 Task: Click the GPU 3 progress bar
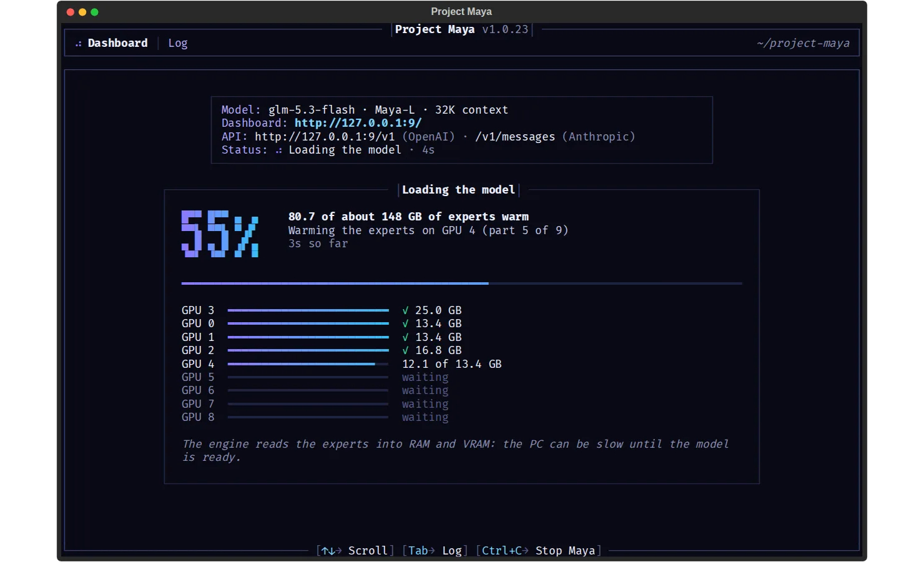[x=308, y=310]
